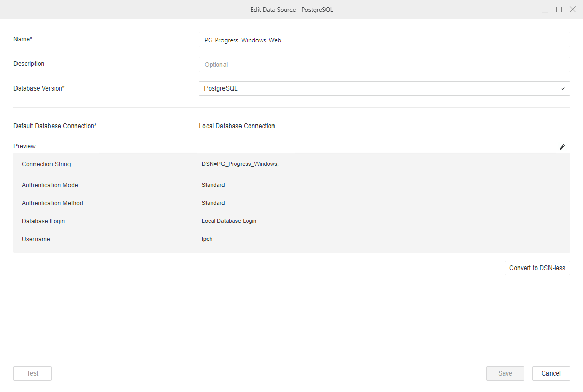Click the Authentication Mode label

50,185
